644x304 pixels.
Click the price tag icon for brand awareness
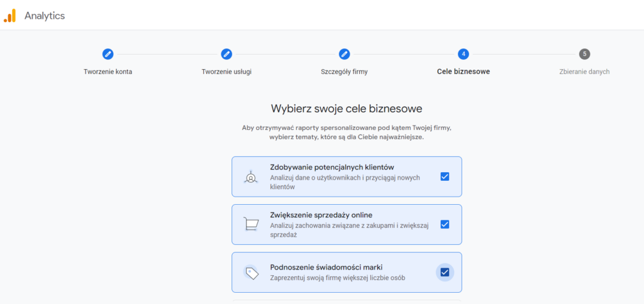pyautogui.click(x=251, y=273)
